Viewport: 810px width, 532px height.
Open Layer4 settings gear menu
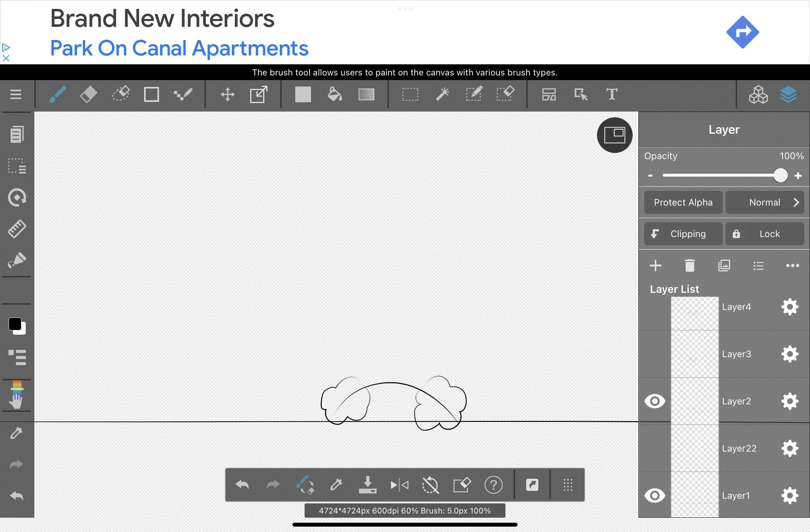790,307
